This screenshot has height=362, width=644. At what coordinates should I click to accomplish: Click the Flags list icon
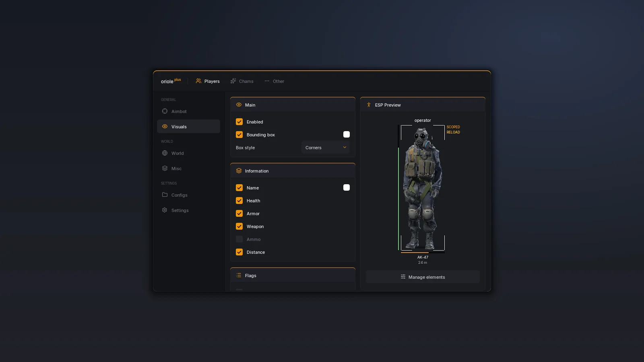point(239,276)
